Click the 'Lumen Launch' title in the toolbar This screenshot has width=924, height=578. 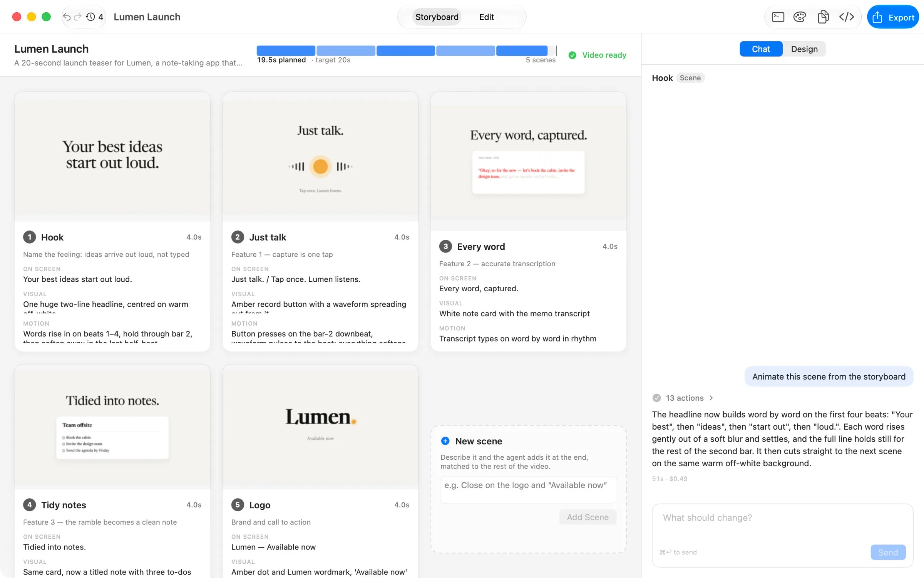(147, 17)
